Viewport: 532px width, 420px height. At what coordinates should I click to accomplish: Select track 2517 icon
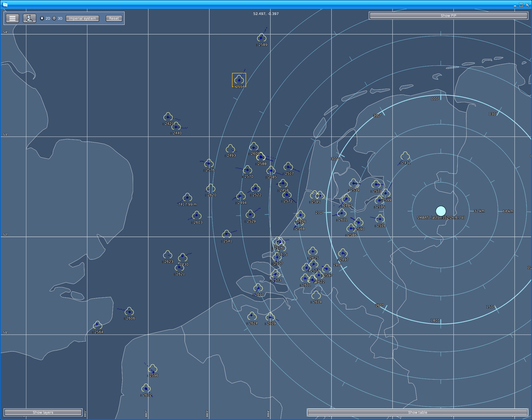[288, 167]
